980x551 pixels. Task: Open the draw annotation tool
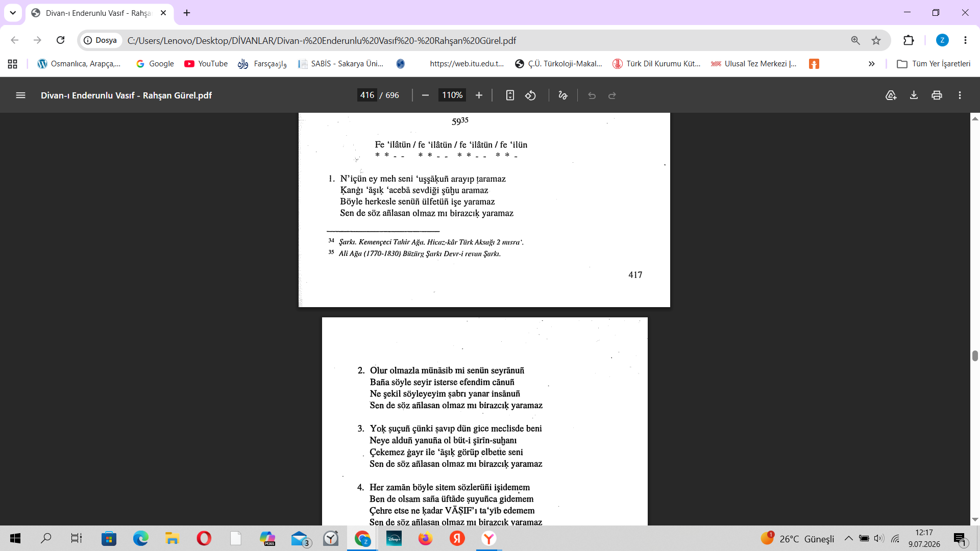coord(563,95)
